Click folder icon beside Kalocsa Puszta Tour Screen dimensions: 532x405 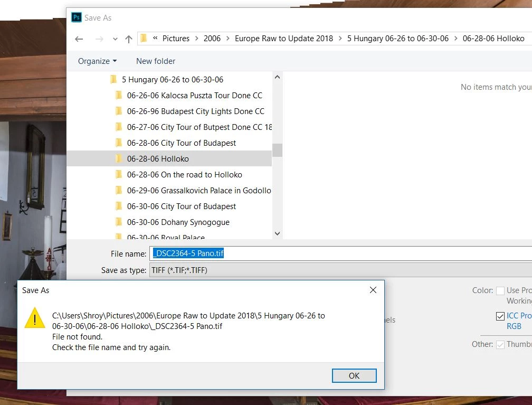click(119, 95)
